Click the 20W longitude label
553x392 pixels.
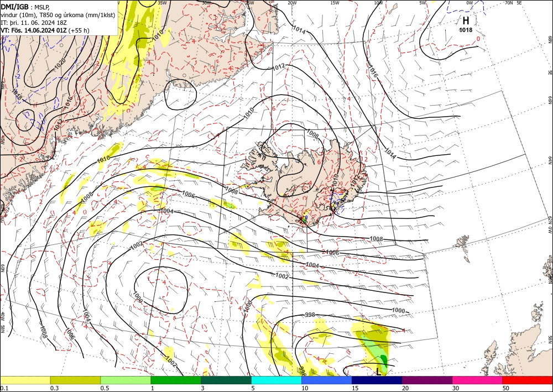tap(291, 3)
